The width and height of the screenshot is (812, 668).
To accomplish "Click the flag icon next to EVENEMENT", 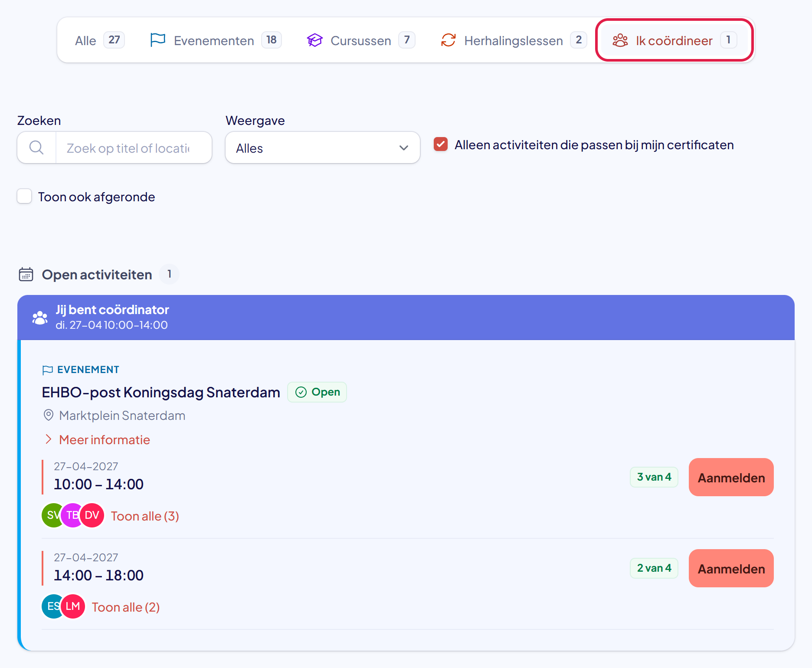I will (47, 370).
